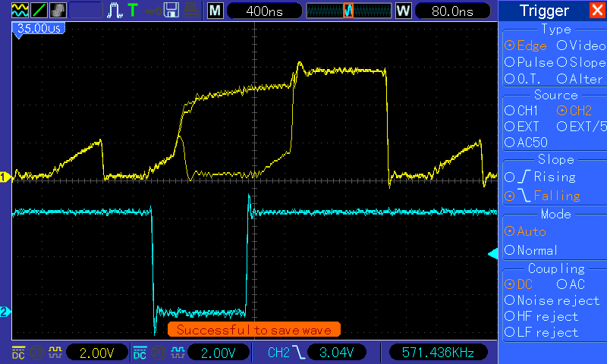The width and height of the screenshot is (607, 364).
Task: Close the Trigger panel with X
Action: pos(596,11)
